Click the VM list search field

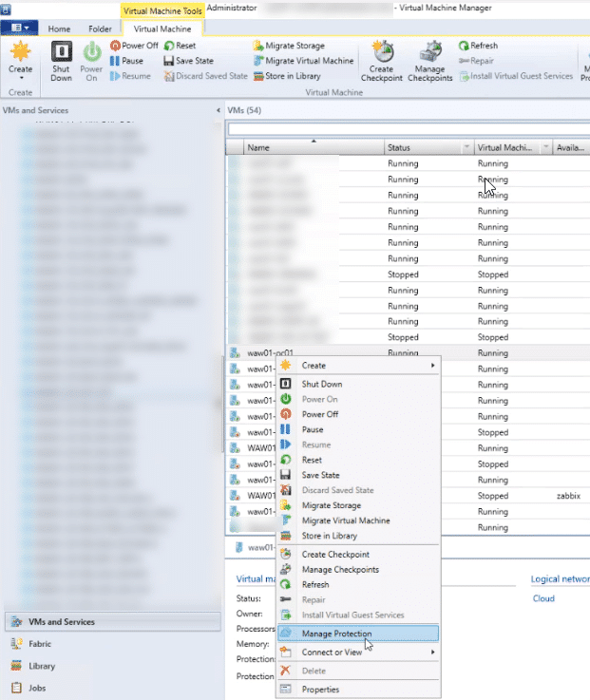click(409, 129)
